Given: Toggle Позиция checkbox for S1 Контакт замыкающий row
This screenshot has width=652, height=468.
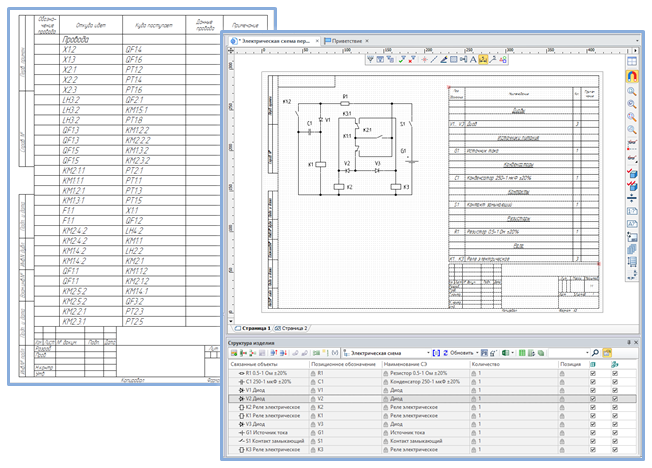Looking at the screenshot, I should [594, 440].
